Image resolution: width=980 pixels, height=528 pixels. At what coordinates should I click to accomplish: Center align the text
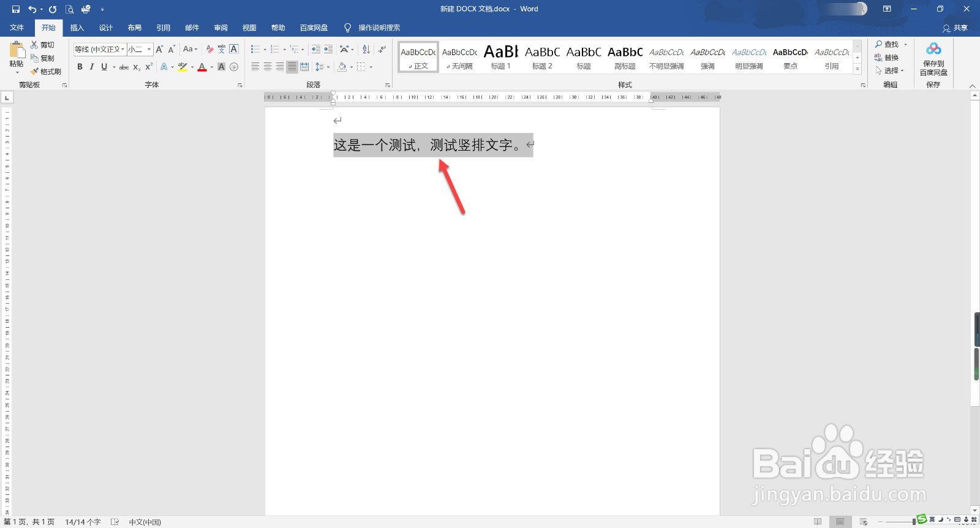coord(268,67)
